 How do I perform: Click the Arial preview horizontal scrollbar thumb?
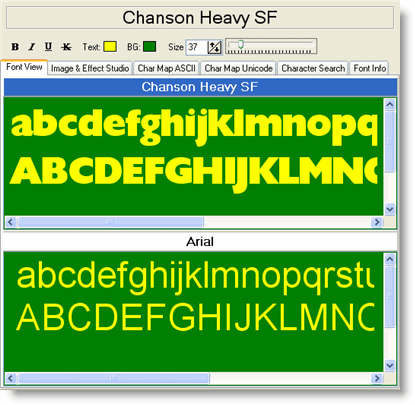pos(113,378)
